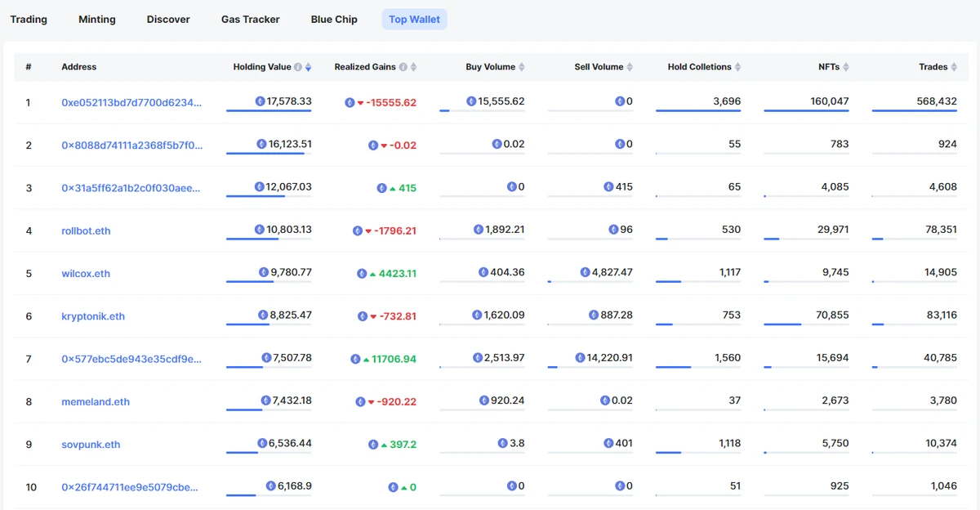This screenshot has width=980, height=510.
Task: Sort by NFTs using the arrow icon
Action: [x=846, y=67]
